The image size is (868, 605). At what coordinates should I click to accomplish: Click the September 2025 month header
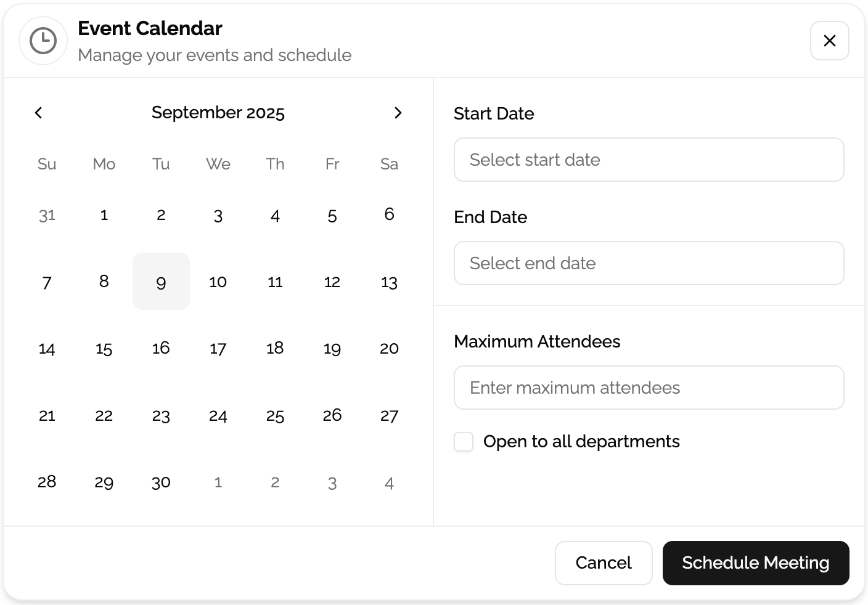(x=218, y=113)
